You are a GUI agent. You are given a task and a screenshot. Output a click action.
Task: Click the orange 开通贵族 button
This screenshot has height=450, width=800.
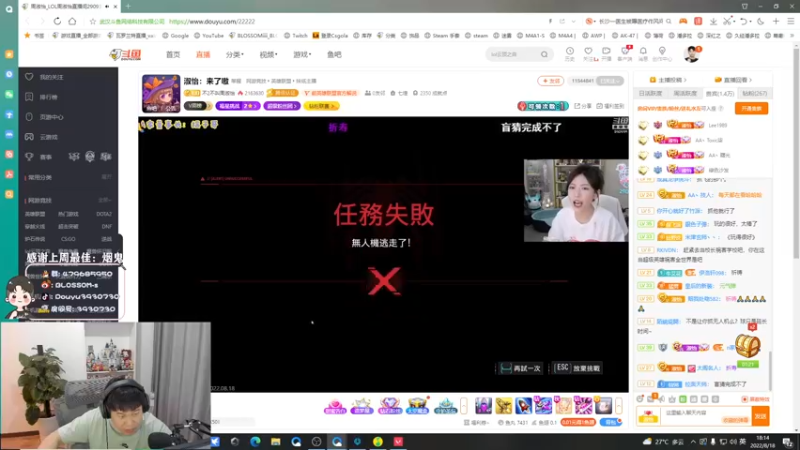pyautogui.click(x=752, y=108)
